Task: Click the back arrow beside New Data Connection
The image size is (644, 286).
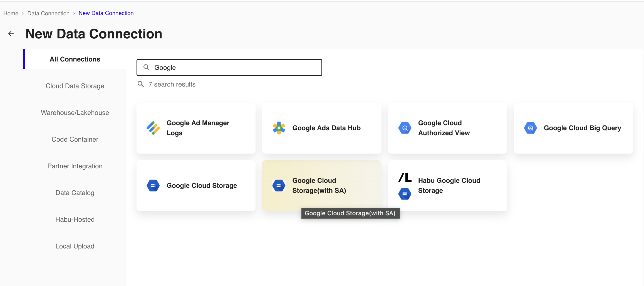Action: (11, 34)
